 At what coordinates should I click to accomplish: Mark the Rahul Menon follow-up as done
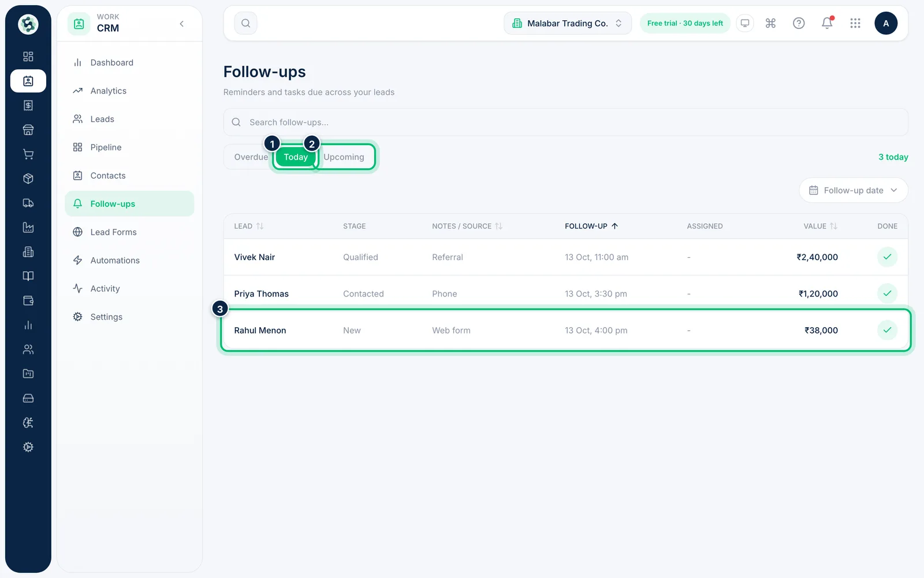(887, 330)
